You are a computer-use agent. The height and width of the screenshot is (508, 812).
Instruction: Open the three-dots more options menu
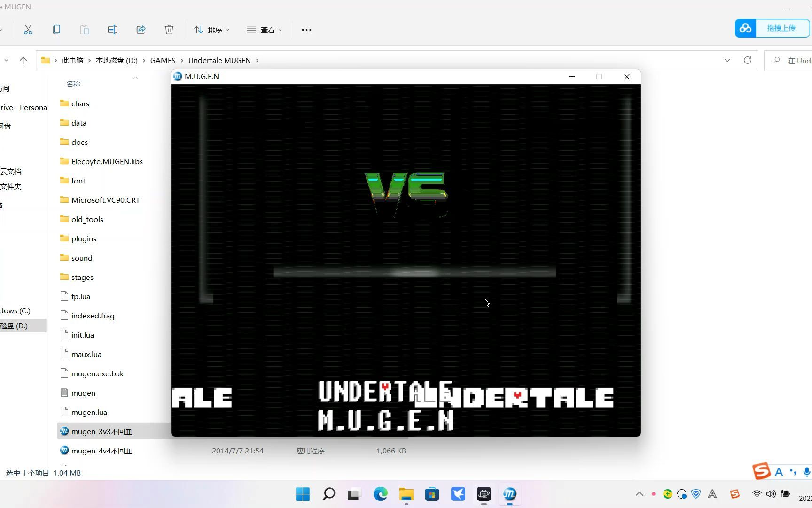306,30
